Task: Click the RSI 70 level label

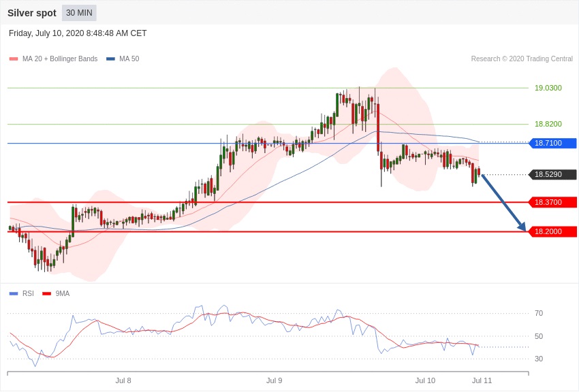Action: pos(539,314)
